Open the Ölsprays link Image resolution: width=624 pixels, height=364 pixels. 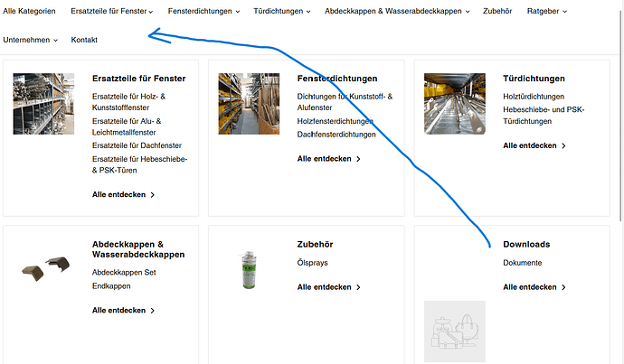(312, 263)
